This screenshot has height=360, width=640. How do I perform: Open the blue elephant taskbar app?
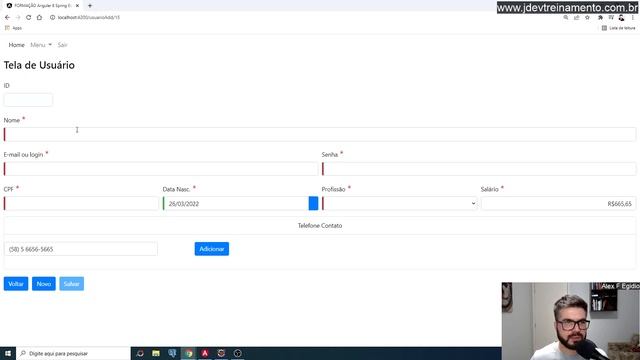(x=172, y=353)
